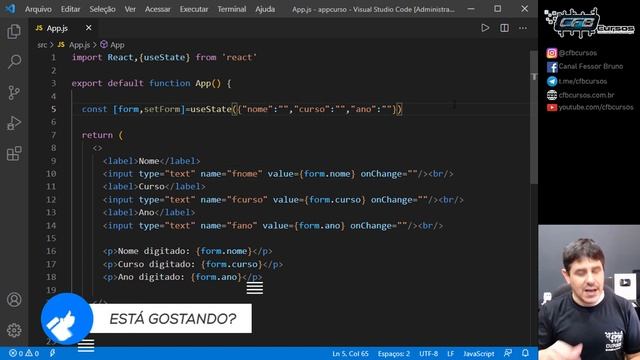Open the Explorer view in activity bar
This screenshot has height=360, width=640.
point(14,32)
